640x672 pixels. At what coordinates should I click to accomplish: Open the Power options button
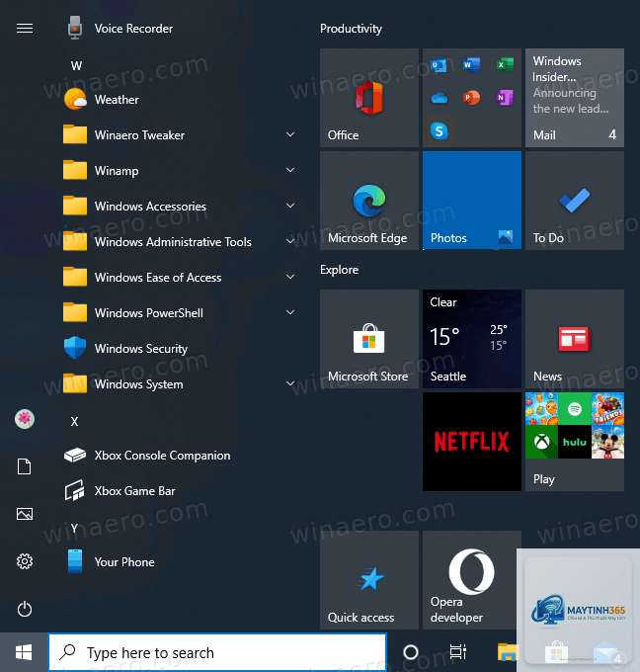pyautogui.click(x=25, y=609)
